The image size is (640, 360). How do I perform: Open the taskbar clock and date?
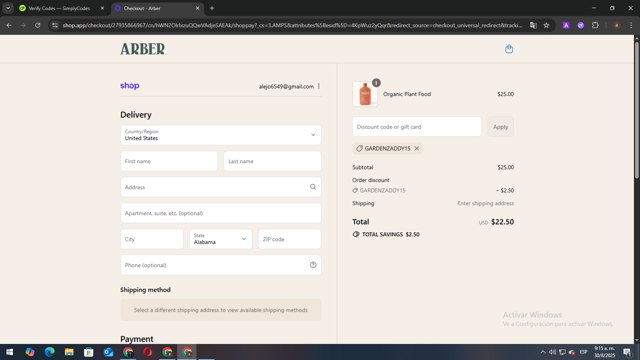click(604, 352)
